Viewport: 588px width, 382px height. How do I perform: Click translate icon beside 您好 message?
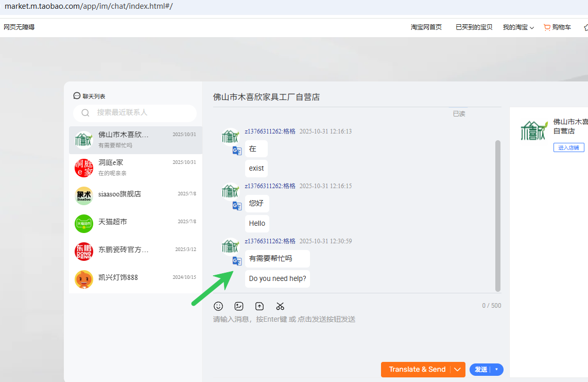point(237,206)
